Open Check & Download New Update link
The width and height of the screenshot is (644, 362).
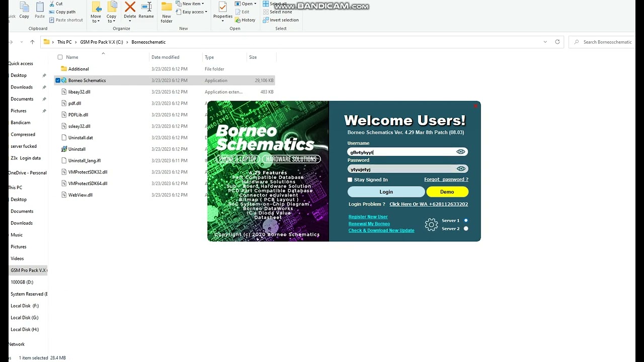(x=381, y=230)
